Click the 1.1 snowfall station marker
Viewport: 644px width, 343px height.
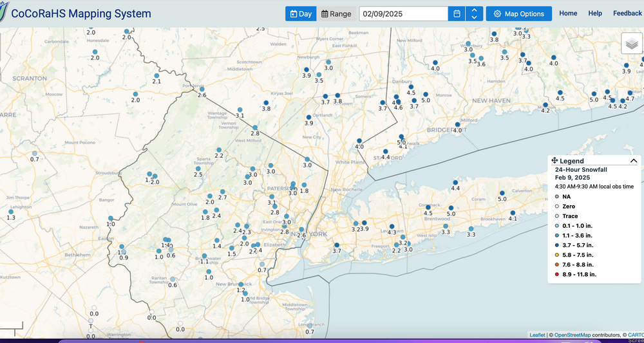tap(204, 255)
